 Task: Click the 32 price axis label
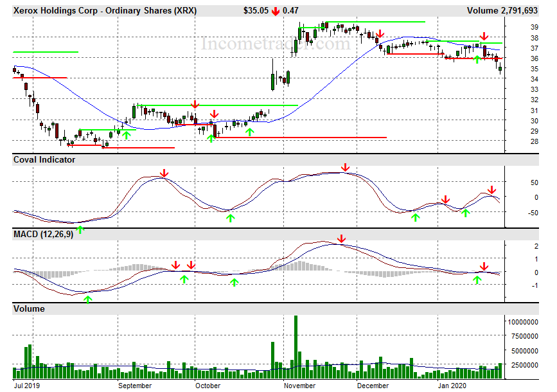[x=535, y=100]
